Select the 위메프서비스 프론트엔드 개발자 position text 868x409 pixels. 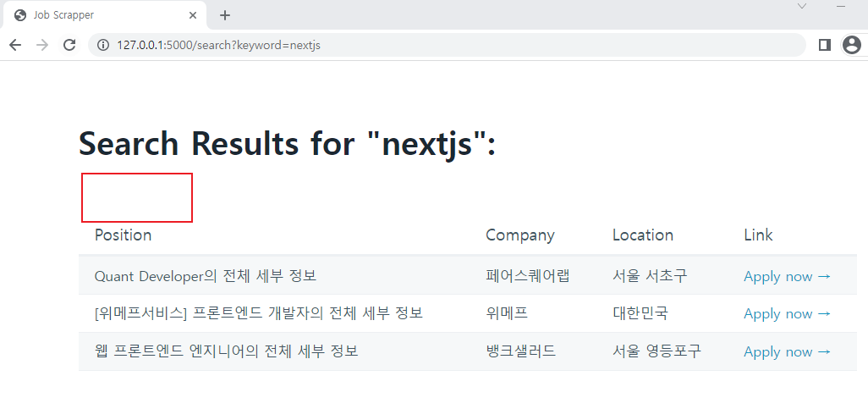pyautogui.click(x=259, y=313)
